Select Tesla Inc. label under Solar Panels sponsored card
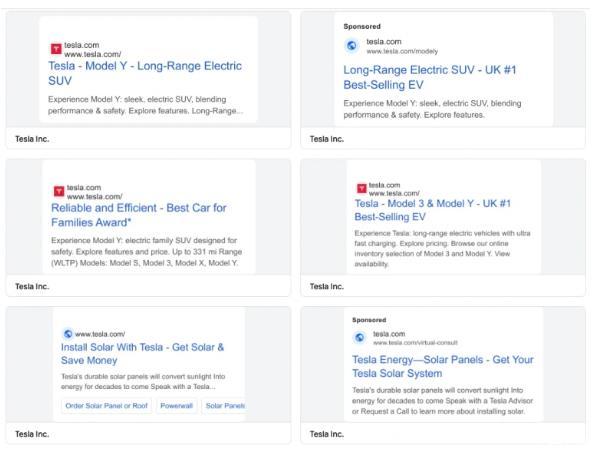The width and height of the screenshot is (592, 451). tap(327, 434)
